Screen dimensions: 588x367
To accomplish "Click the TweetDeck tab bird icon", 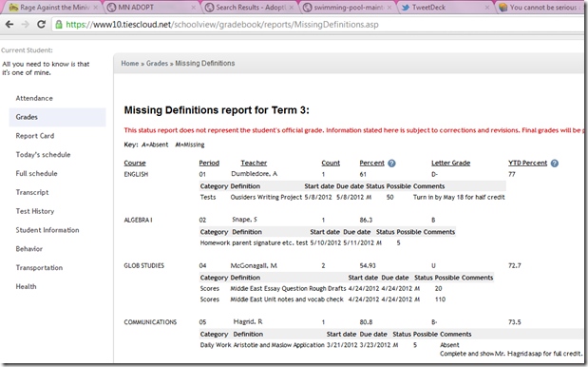I will (405, 8).
